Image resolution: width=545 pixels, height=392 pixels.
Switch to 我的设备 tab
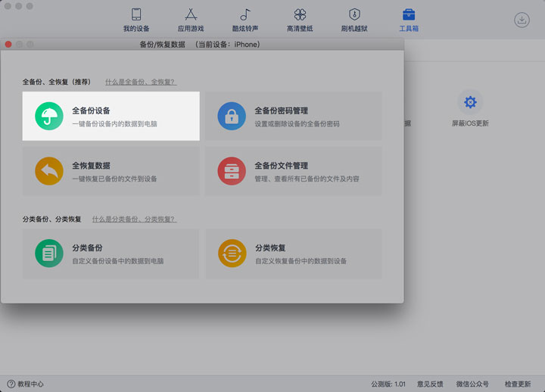click(136, 20)
